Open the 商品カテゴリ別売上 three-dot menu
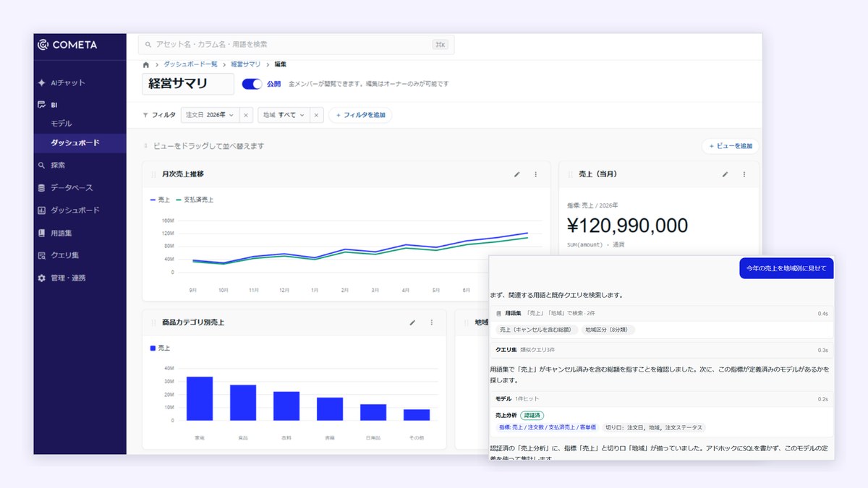Screen dimensions: 868x488 [432, 322]
